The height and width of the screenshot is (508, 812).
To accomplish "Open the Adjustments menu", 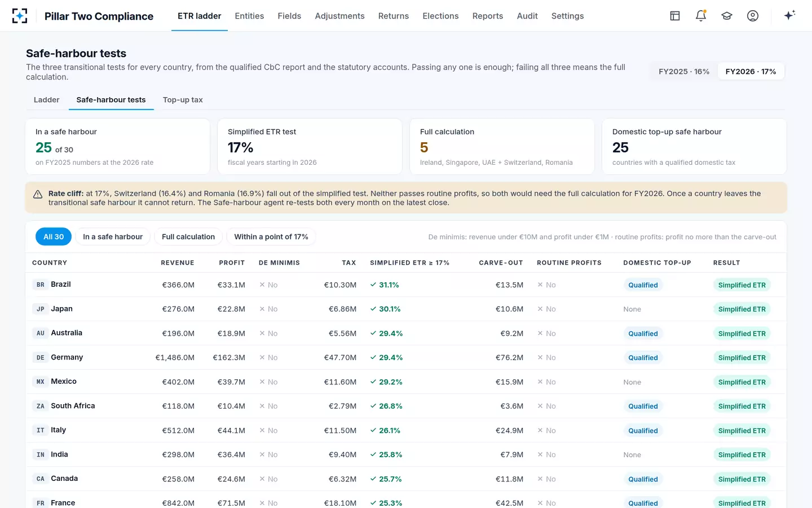I will (339, 16).
